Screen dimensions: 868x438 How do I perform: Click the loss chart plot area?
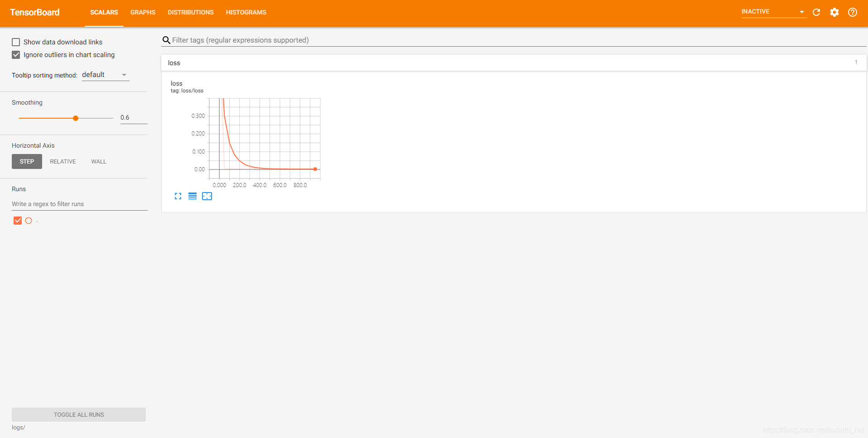[265, 139]
